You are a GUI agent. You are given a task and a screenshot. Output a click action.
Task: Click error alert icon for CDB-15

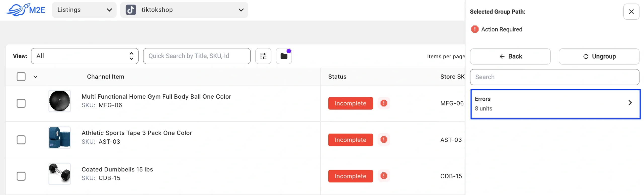pos(383,176)
